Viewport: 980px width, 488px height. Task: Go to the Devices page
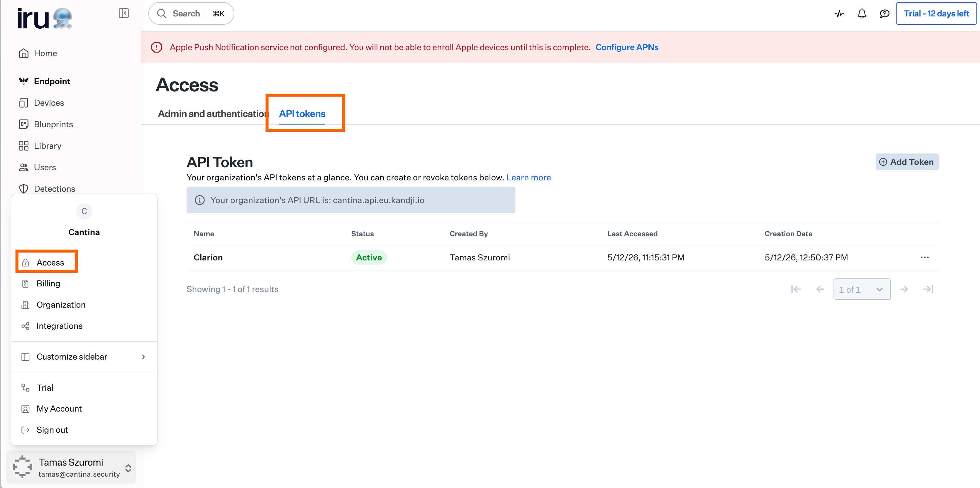(49, 103)
